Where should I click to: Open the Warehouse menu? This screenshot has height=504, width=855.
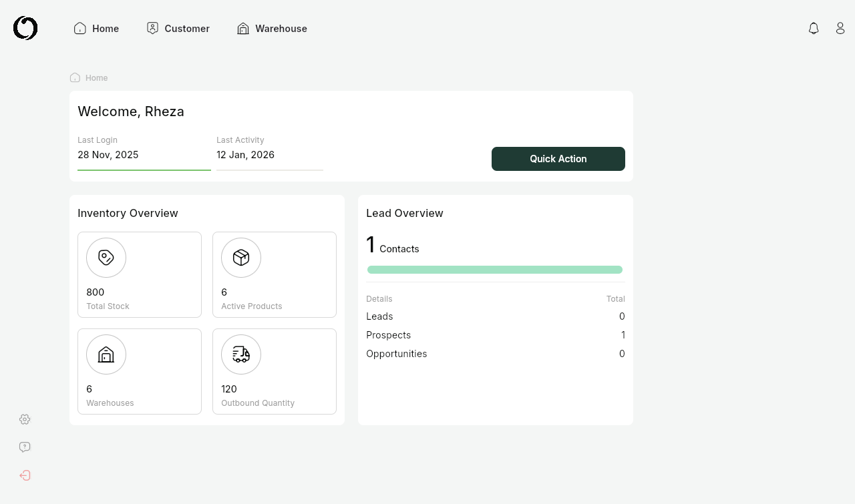pos(272,29)
